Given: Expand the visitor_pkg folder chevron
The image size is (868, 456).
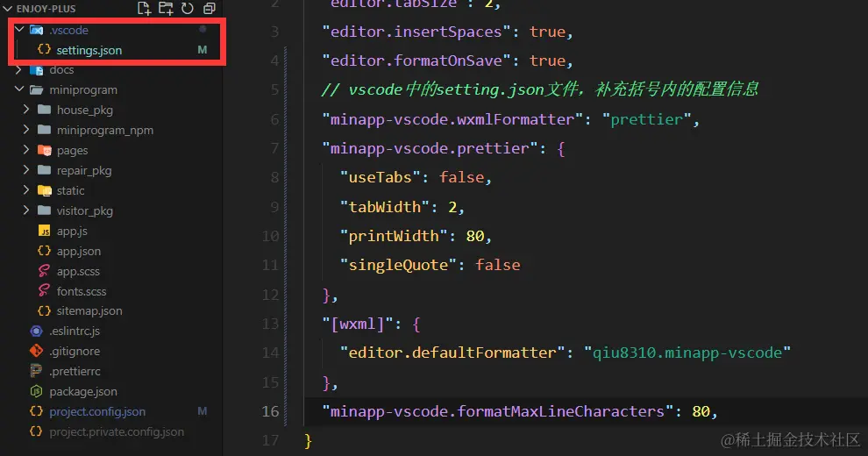Looking at the screenshot, I should (26, 210).
